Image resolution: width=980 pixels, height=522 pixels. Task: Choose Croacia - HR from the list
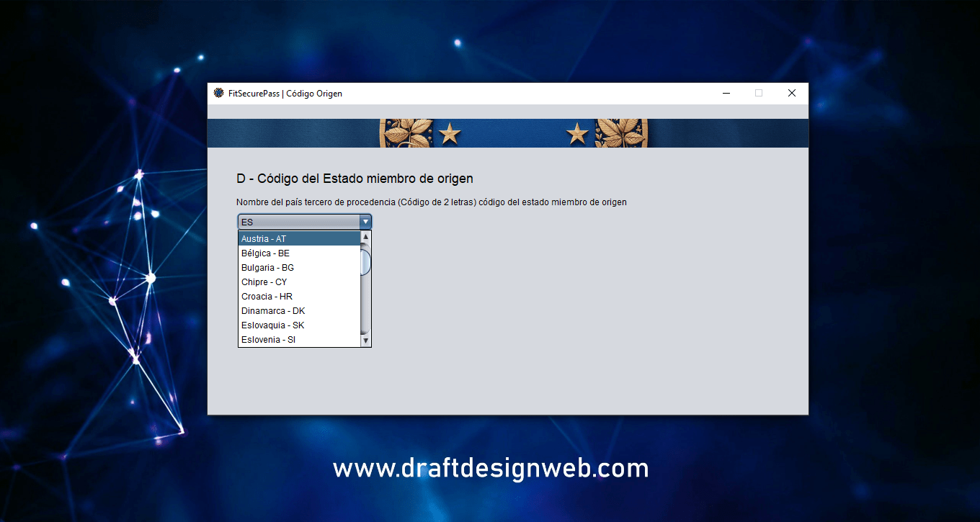(x=298, y=296)
